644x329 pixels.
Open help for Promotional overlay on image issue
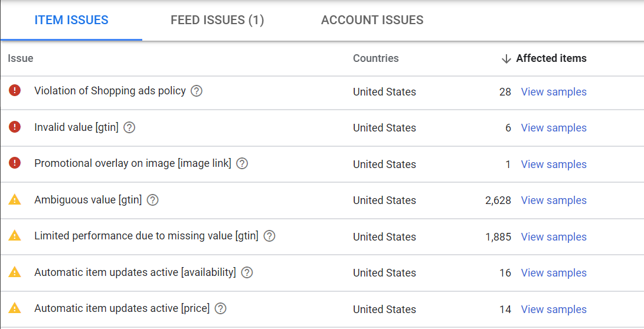click(242, 164)
